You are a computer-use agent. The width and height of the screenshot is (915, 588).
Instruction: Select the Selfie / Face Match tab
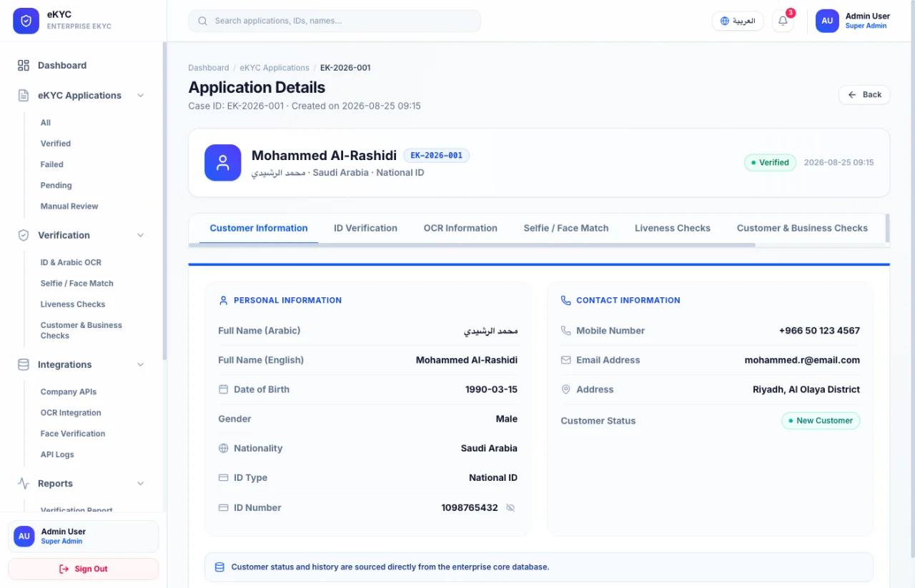[566, 228]
